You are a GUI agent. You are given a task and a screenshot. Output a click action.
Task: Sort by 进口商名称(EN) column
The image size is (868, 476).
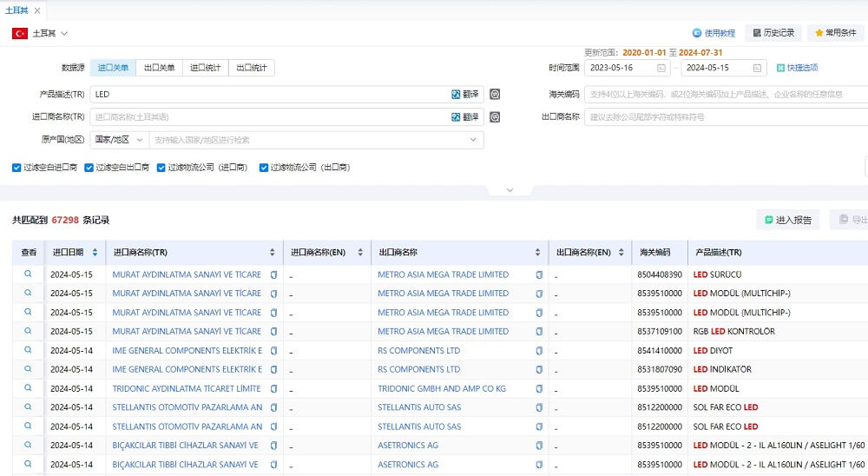click(360, 252)
